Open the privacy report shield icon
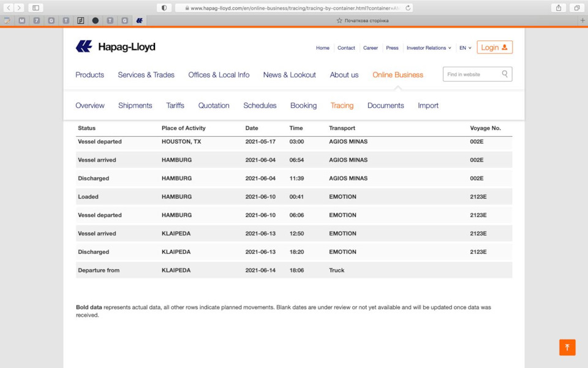Image resolution: width=588 pixels, height=368 pixels. point(164,7)
